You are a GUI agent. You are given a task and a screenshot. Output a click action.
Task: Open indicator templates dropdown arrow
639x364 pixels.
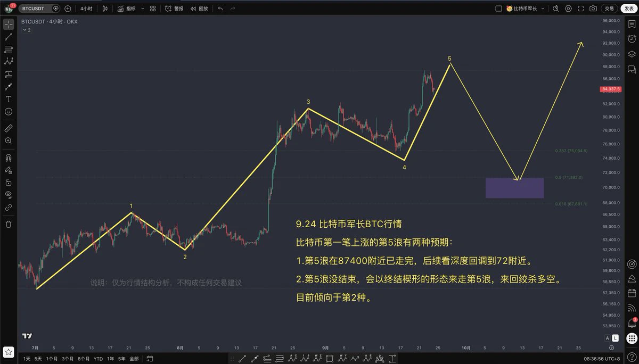pyautogui.click(x=142, y=9)
